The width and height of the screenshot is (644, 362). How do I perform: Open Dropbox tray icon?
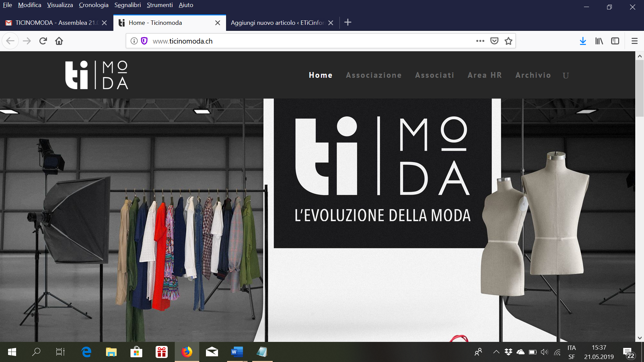point(508,352)
